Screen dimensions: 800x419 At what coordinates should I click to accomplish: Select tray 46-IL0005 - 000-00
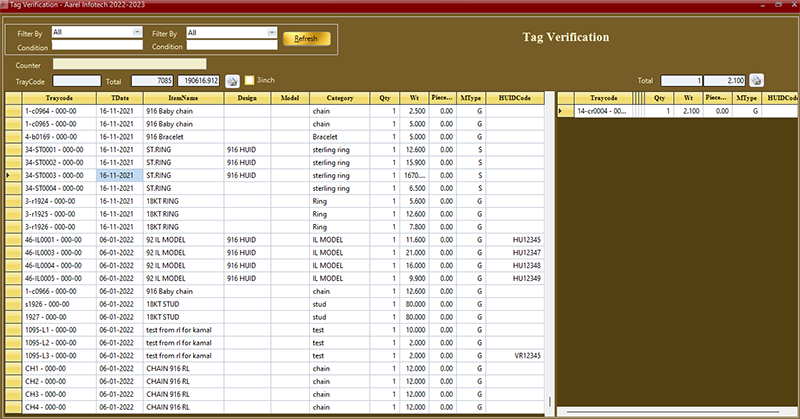[59, 278]
